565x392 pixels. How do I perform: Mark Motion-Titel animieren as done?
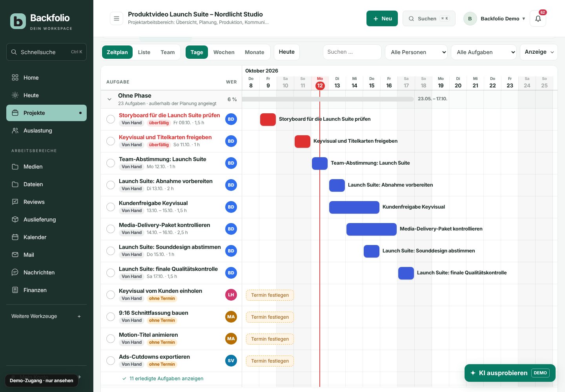111,339
